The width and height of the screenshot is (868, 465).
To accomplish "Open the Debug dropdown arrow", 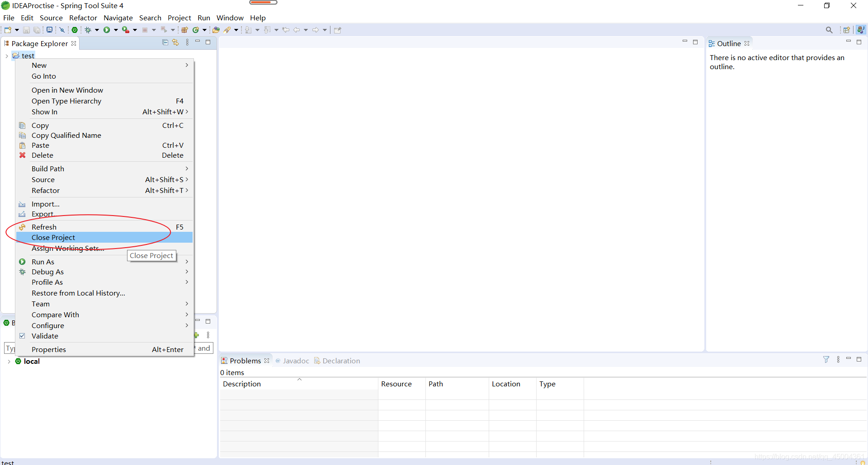I will [97, 30].
